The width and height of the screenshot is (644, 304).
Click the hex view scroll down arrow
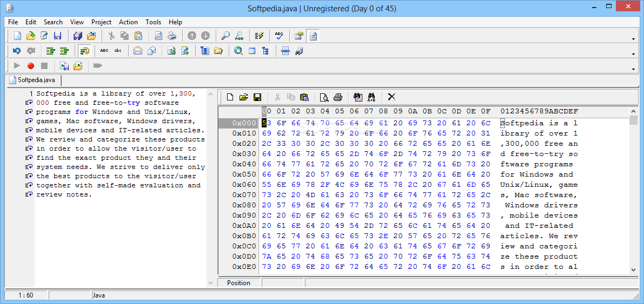633,270
